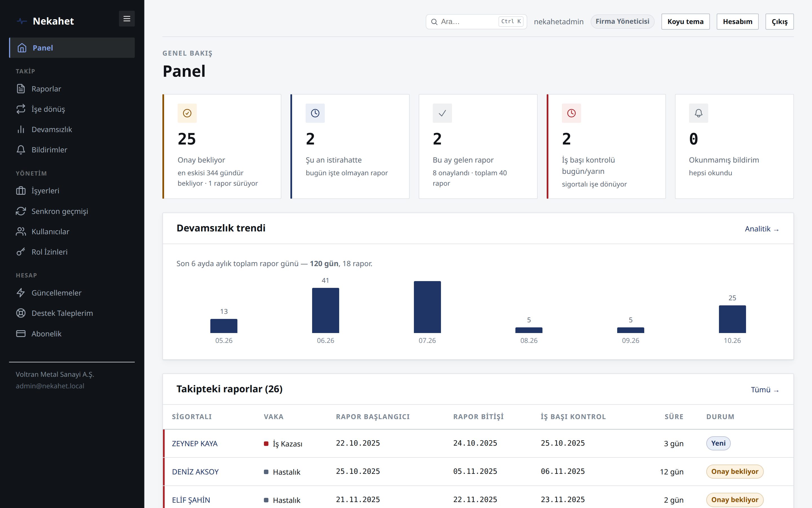Viewport: 812px width, 508px height.
Task: Open ELİF ŞAHİN's report link
Action: point(191,500)
